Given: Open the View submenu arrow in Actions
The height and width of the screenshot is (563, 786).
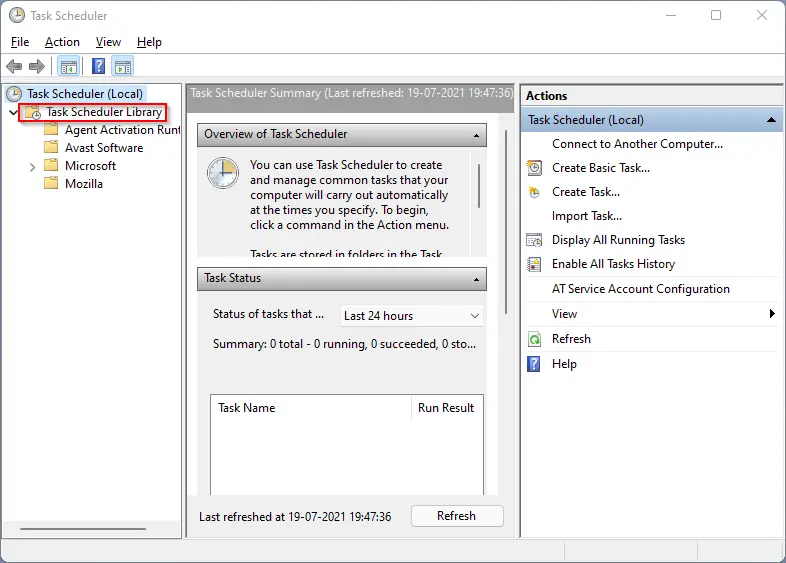Looking at the screenshot, I should [x=772, y=313].
